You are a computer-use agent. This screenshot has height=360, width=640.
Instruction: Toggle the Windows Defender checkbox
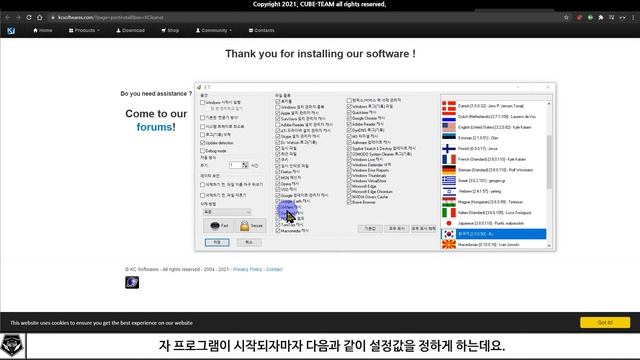pos(349,165)
